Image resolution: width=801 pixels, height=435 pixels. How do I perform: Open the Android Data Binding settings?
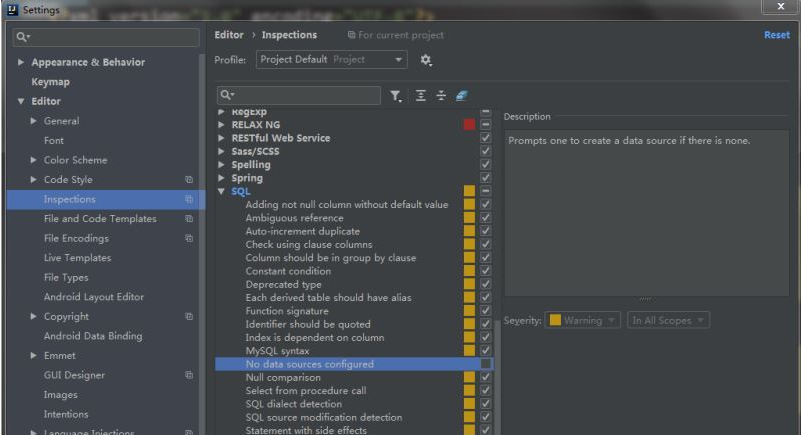(93, 336)
